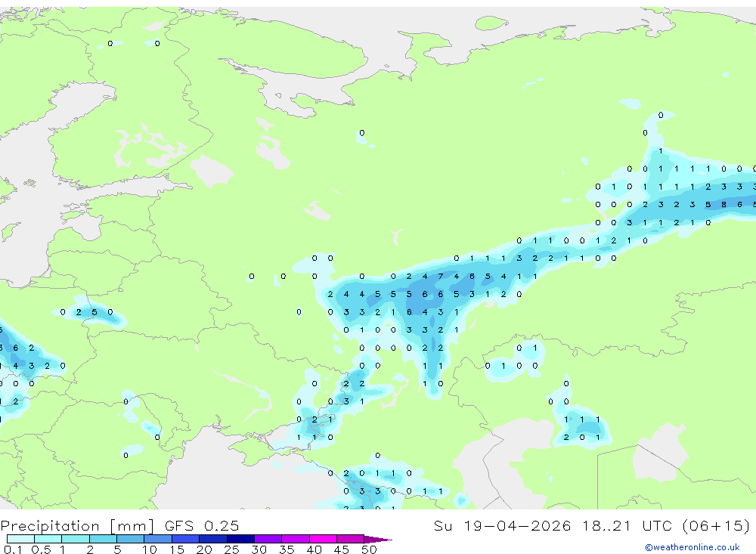Click the 45–50 mm legend swatch
756x554 pixels.
tap(351, 539)
